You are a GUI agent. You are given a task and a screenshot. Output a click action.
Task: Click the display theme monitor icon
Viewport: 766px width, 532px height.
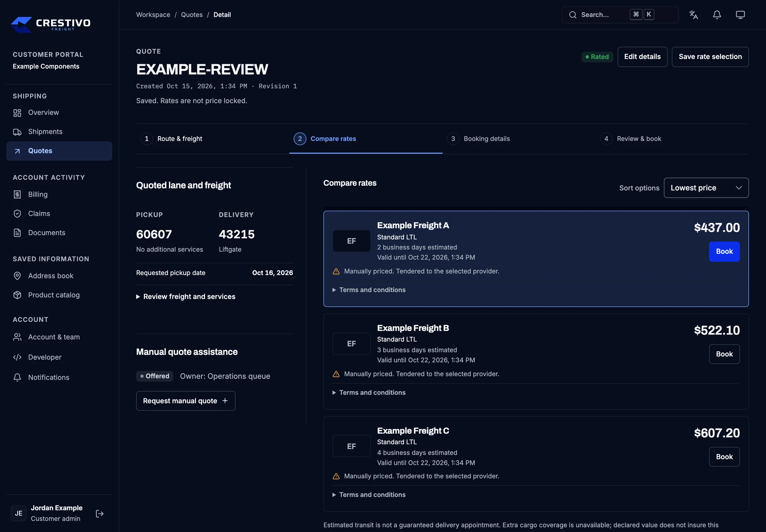click(740, 15)
